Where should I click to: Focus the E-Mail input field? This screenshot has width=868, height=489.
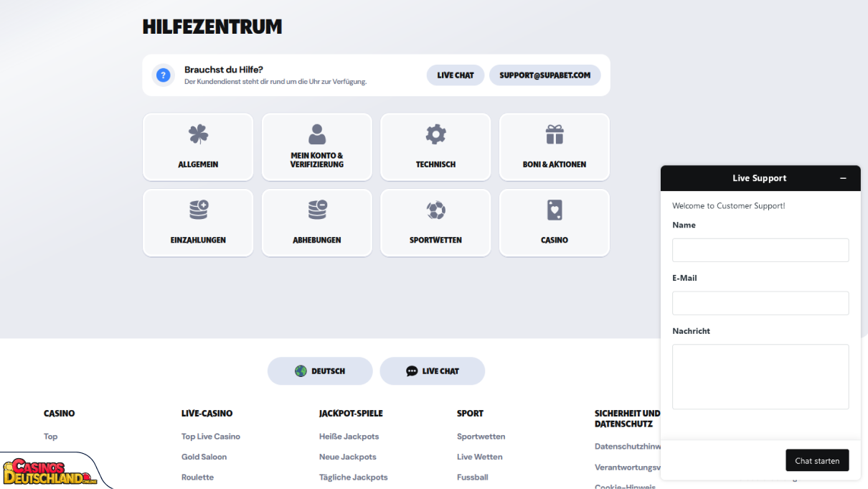click(760, 303)
